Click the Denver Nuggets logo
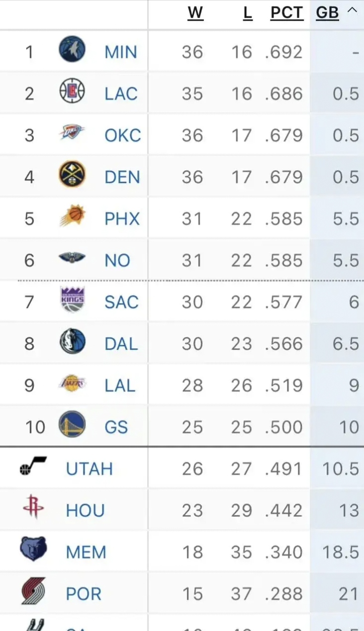364x631 pixels. point(72,175)
